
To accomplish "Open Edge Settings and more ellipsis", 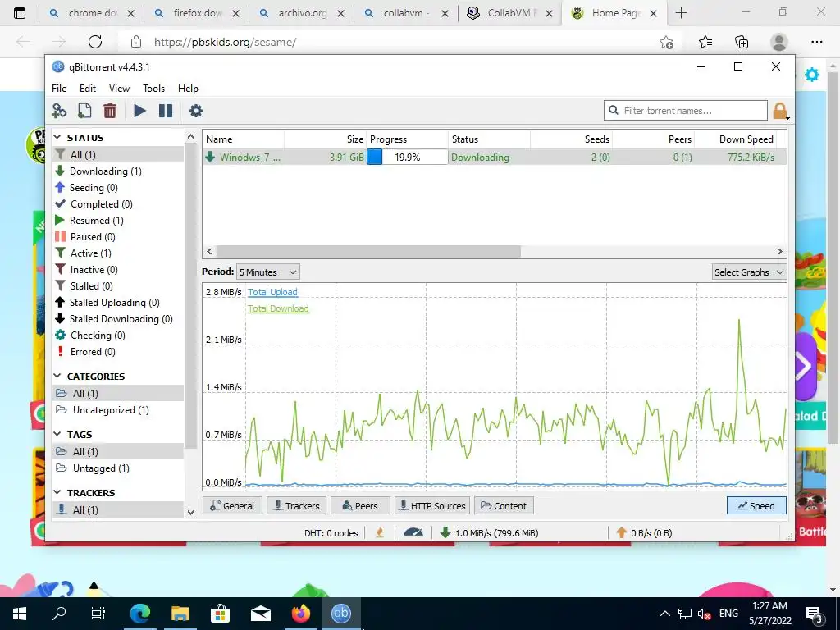I will (816, 42).
